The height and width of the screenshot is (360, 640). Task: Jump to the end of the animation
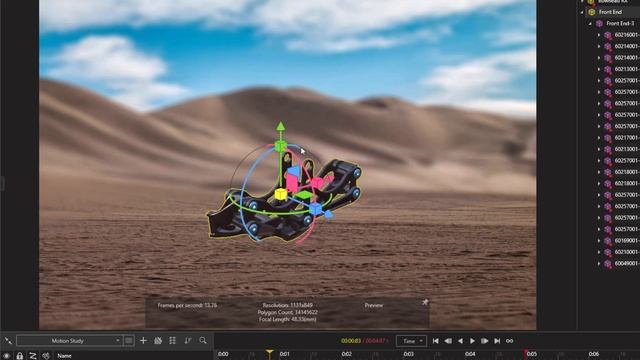(497, 341)
